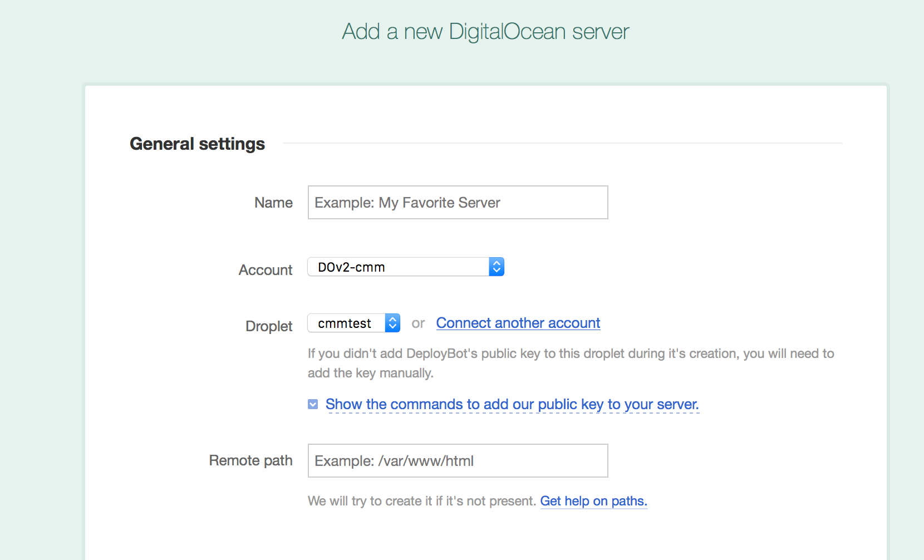Show the commands to add our public key
This screenshot has width=924, height=560.
pos(512,404)
